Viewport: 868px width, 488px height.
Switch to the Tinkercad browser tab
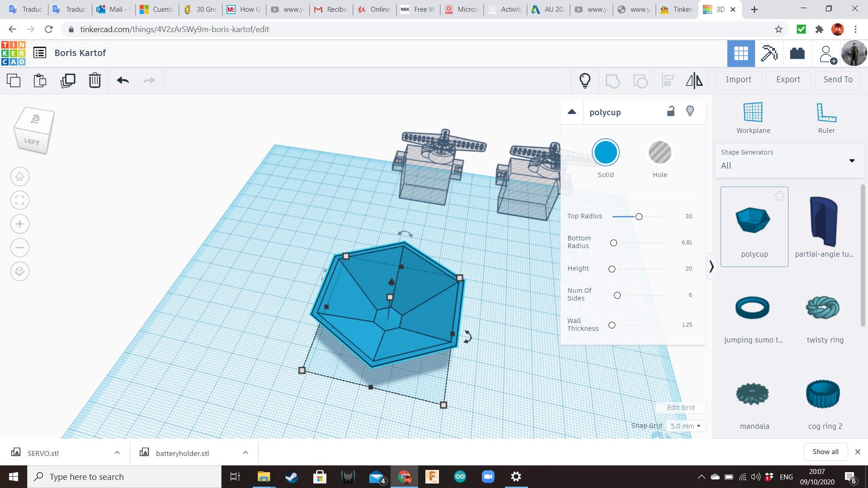pos(677,9)
